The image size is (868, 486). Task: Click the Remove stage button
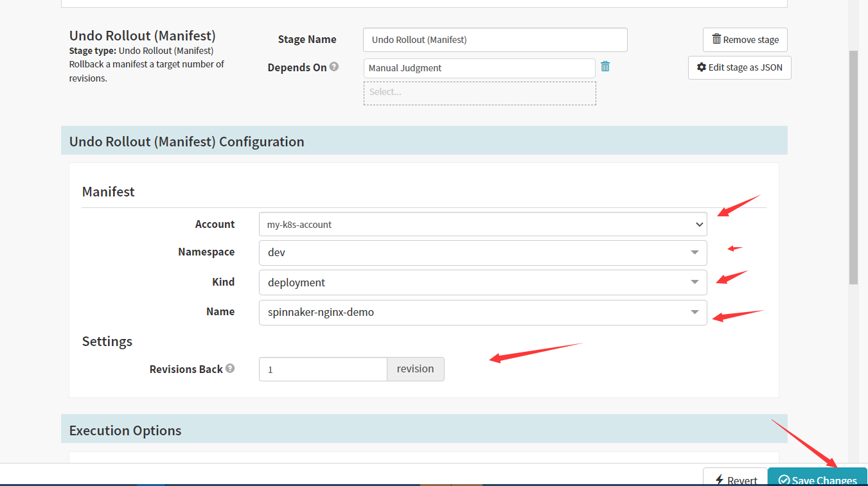[x=745, y=40]
